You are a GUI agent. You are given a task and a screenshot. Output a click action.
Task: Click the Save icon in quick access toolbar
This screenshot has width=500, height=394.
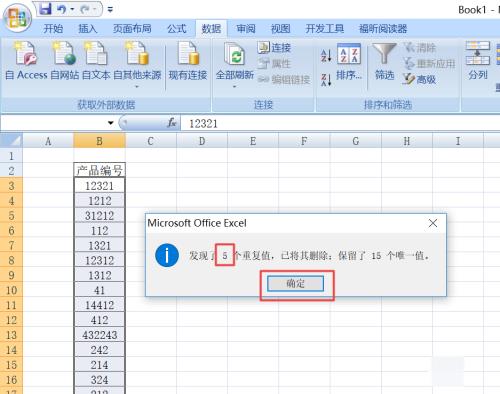(45, 9)
